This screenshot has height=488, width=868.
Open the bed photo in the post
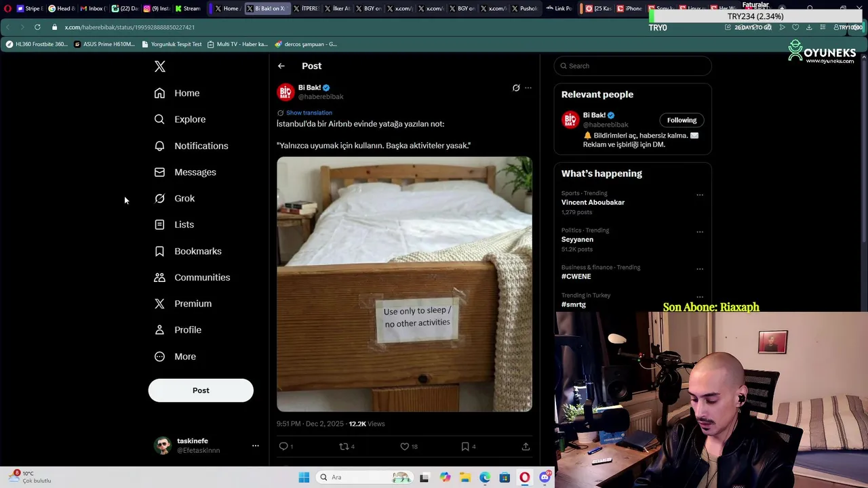tap(404, 284)
